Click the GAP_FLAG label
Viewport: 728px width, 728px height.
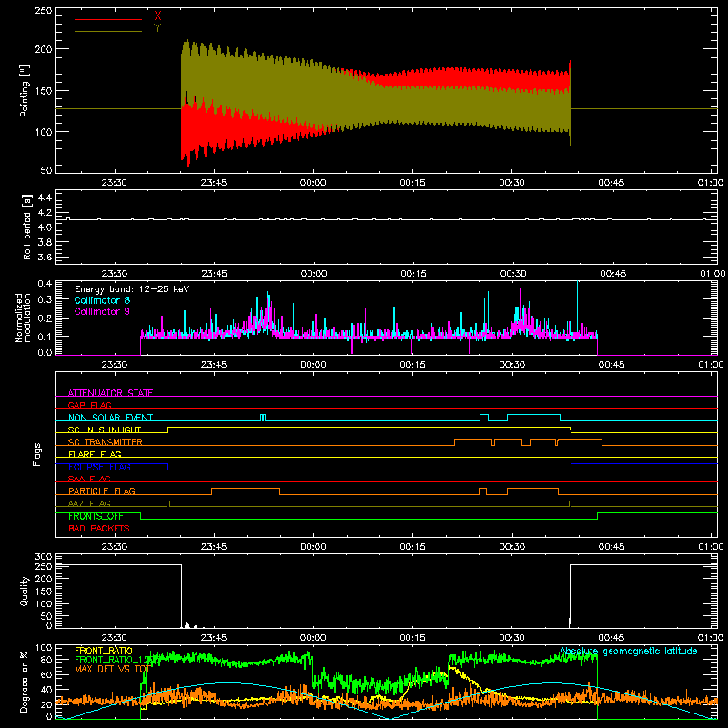point(89,405)
